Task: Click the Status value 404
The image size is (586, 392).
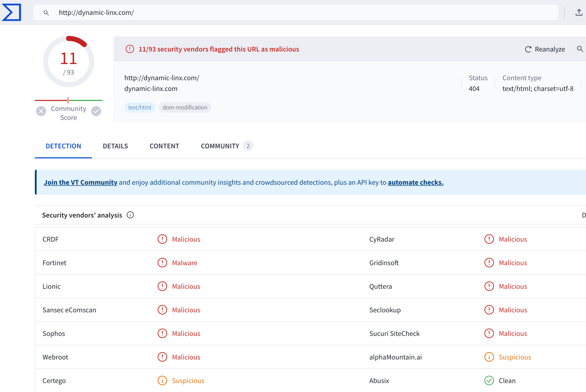Action: [x=474, y=89]
